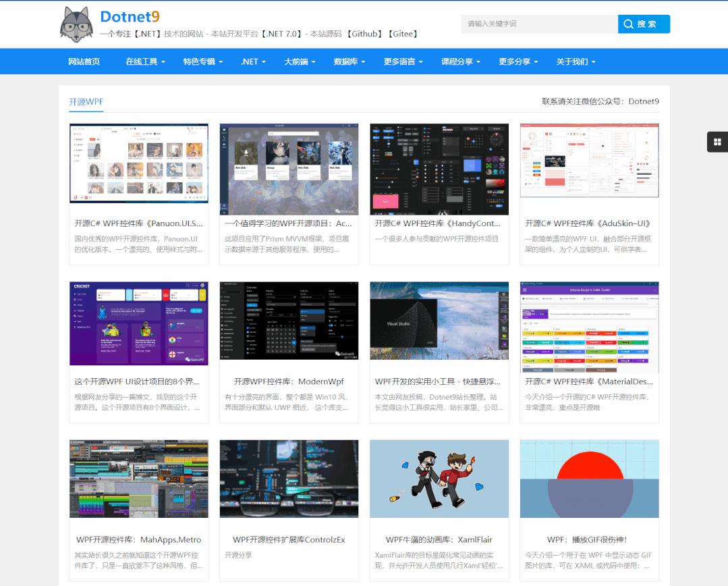Viewport: 728px width, 586px height.
Task: Click title 开源C# WPF控件库《MaterialDes...
Action: point(589,381)
